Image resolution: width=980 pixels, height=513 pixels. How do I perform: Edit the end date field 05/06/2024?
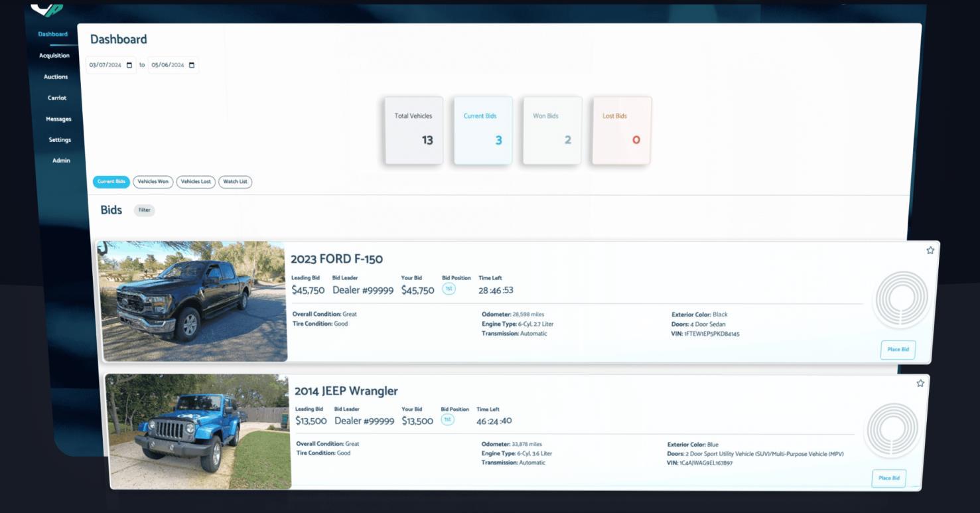(173, 65)
